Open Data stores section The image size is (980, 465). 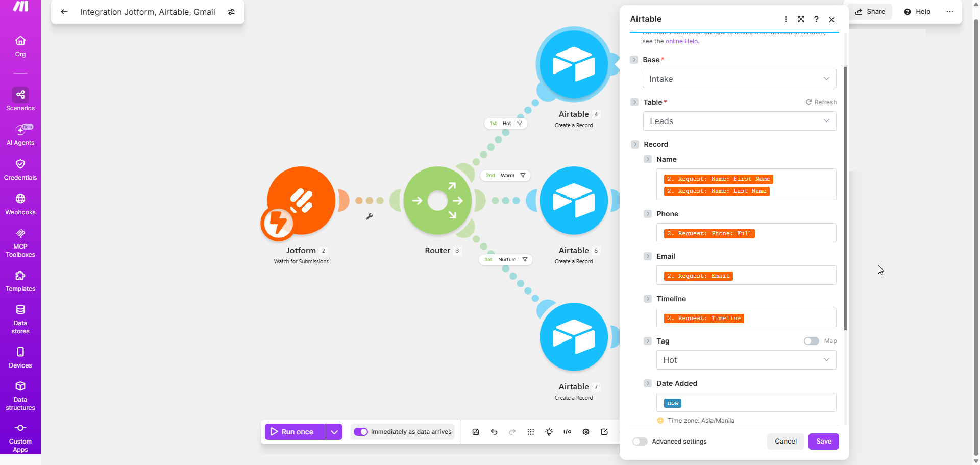pyautogui.click(x=20, y=319)
